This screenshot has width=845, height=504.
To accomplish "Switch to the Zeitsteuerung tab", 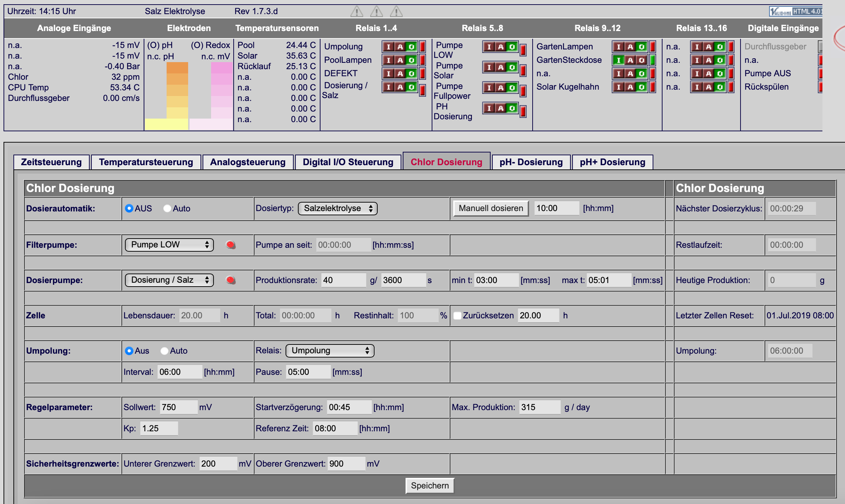I will tap(51, 162).
